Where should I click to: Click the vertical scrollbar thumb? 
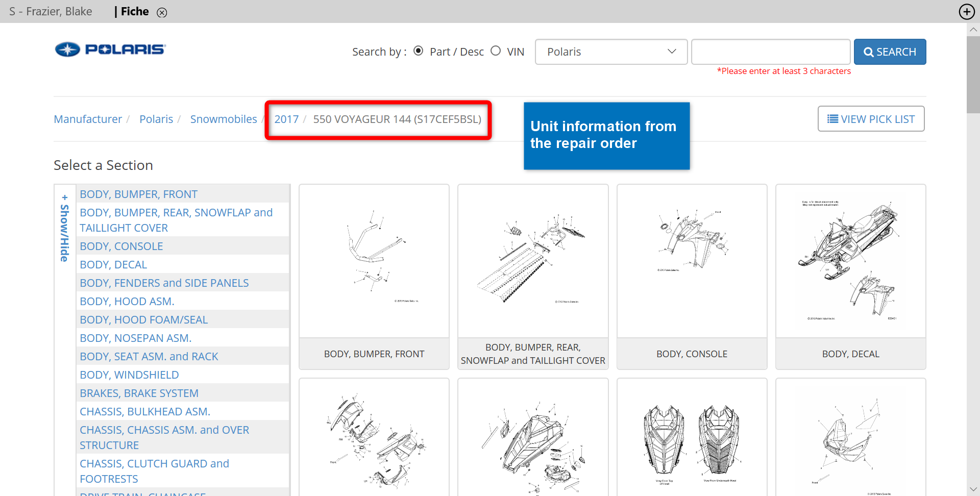pyautogui.click(x=973, y=75)
